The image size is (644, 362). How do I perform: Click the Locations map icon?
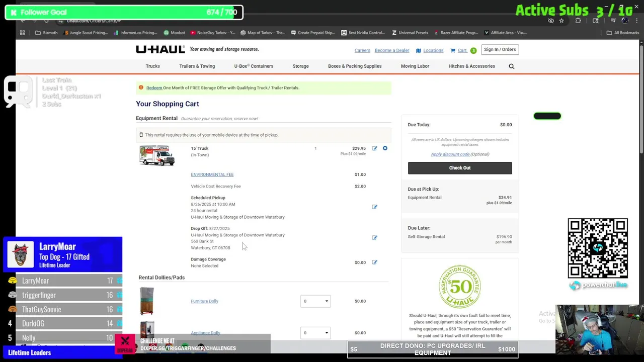click(x=418, y=50)
